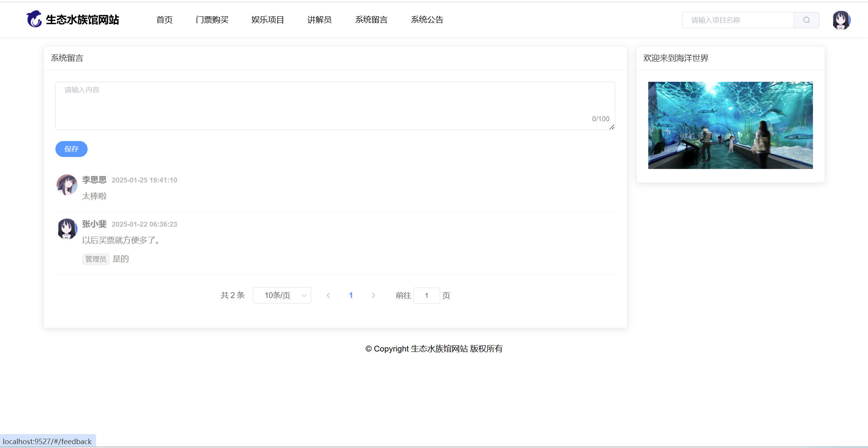This screenshot has height=448, width=868.
Task: Go to previous page arrow
Action: pyautogui.click(x=328, y=295)
